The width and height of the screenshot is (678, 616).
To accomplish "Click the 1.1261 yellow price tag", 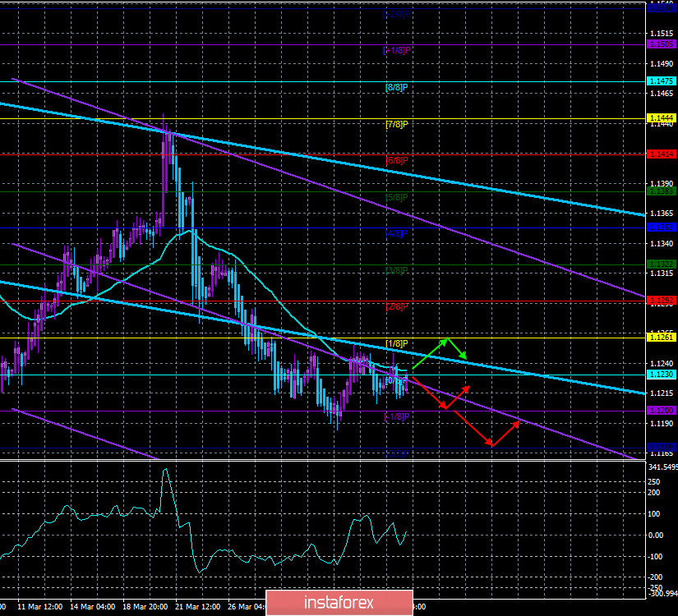I will point(661,338).
